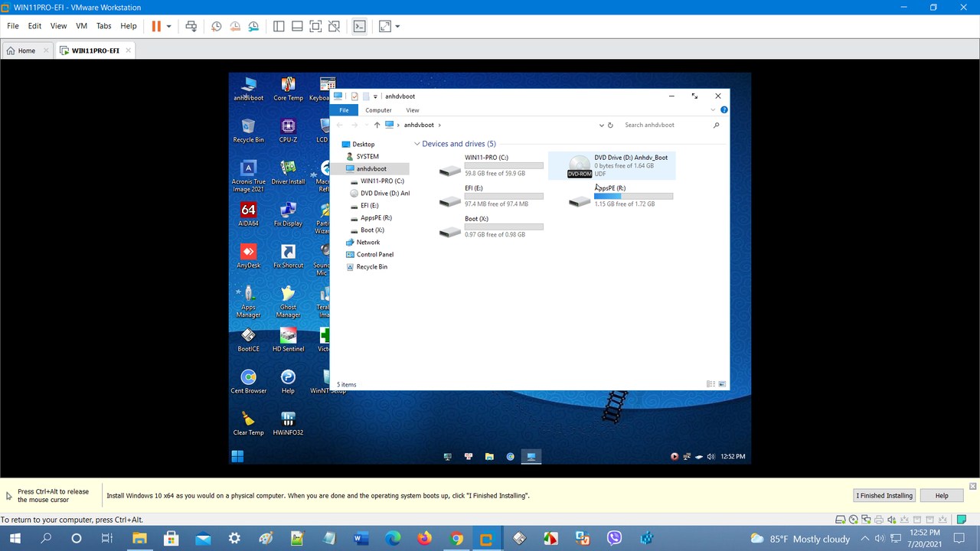Select WIN11-PRO (C:) drive tile

491,165
